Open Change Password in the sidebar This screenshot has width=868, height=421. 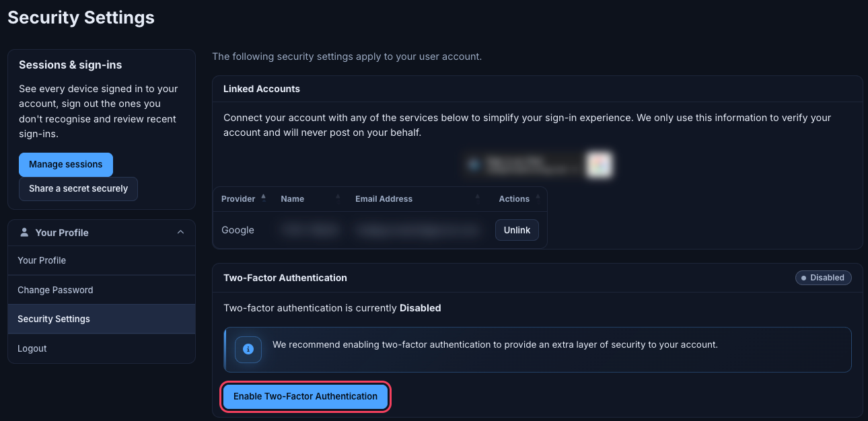[x=102, y=290]
